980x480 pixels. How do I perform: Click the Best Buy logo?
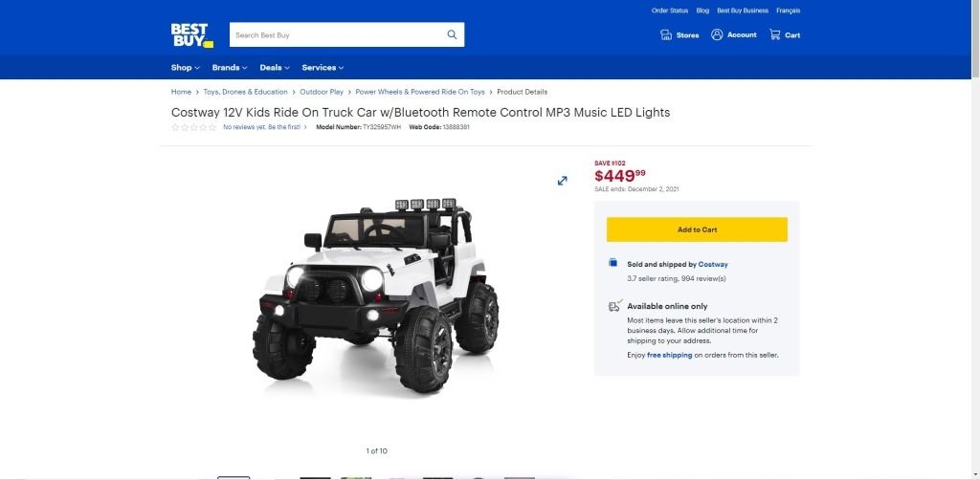(191, 35)
